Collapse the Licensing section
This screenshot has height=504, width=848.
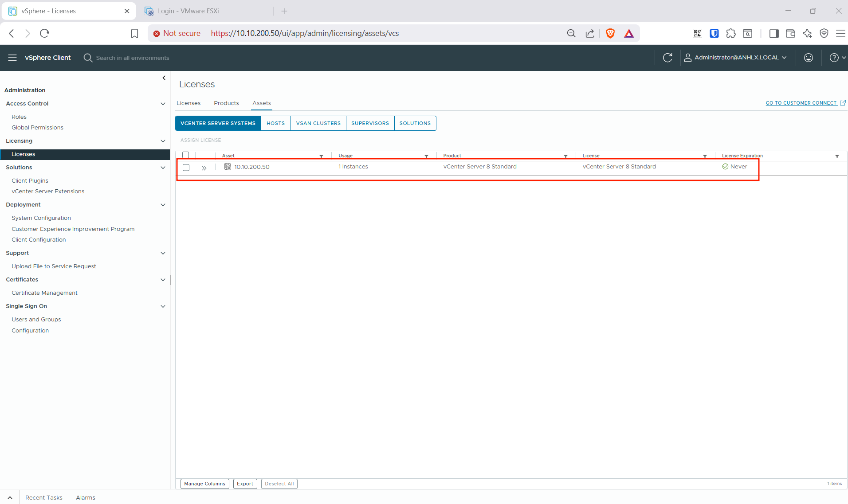click(163, 141)
